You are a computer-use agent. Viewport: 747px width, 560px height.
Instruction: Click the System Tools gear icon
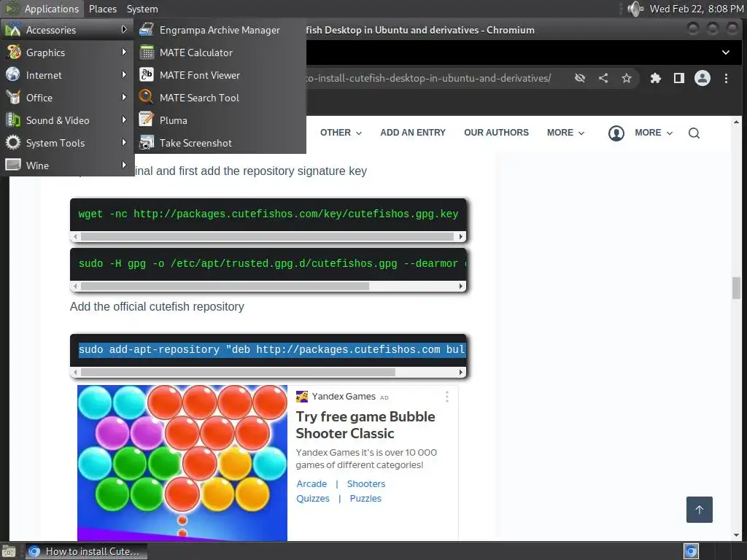point(13,142)
